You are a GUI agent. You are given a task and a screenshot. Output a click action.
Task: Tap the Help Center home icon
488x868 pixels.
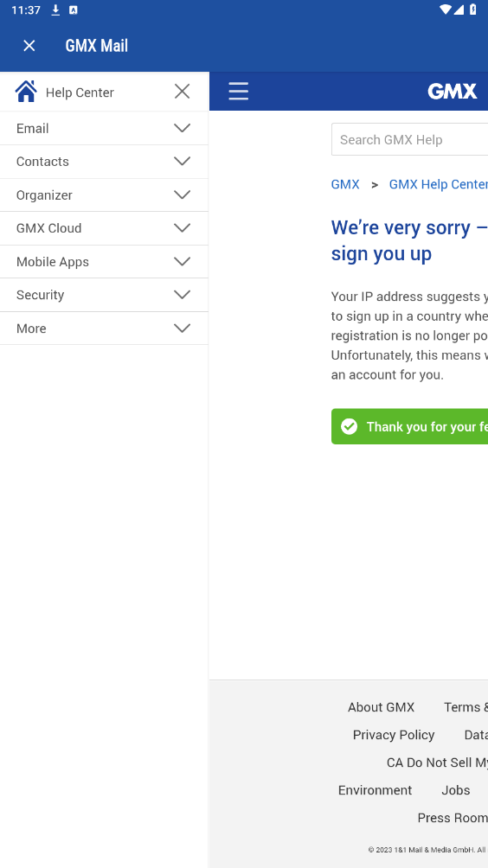26,92
